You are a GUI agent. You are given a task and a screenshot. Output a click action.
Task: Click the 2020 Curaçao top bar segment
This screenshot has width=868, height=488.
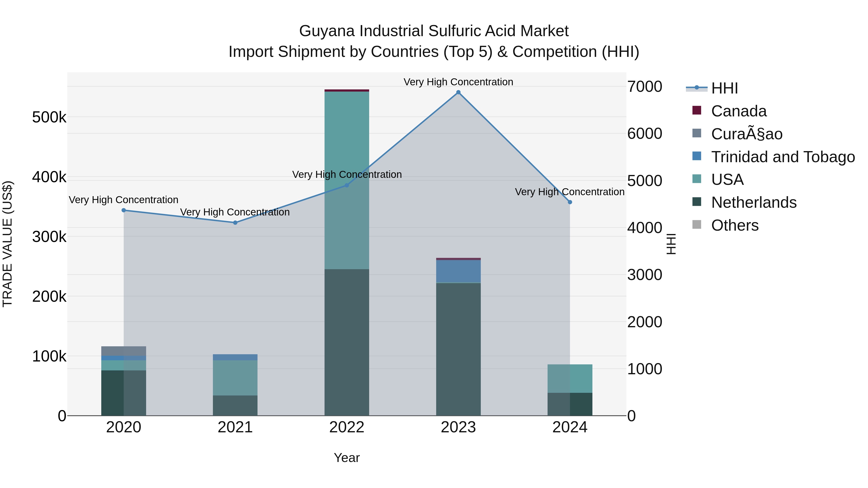pyautogui.click(x=124, y=351)
